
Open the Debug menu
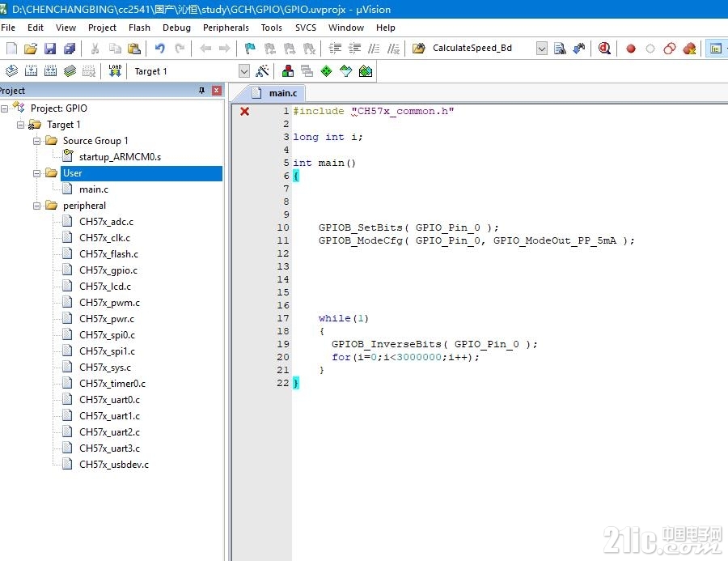(176, 28)
